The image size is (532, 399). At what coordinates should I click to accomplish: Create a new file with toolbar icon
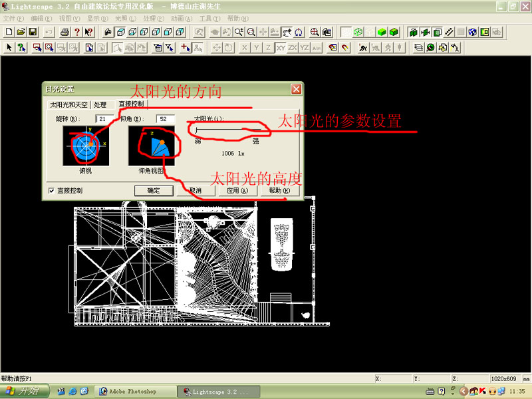click(x=9, y=32)
